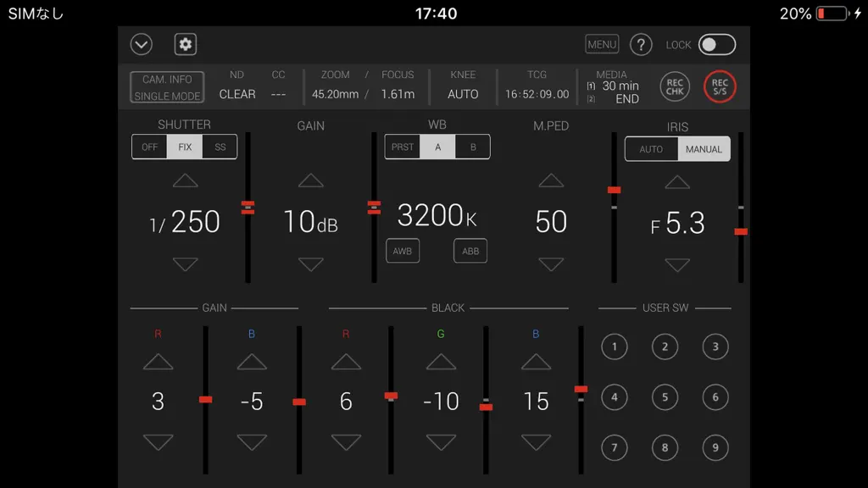Select the SS shutter tab
The width and height of the screenshot is (868, 488).
click(220, 147)
